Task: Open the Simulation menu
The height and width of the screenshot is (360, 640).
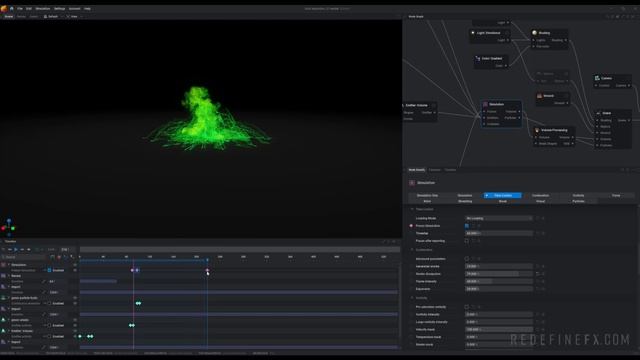Action: coord(42,9)
